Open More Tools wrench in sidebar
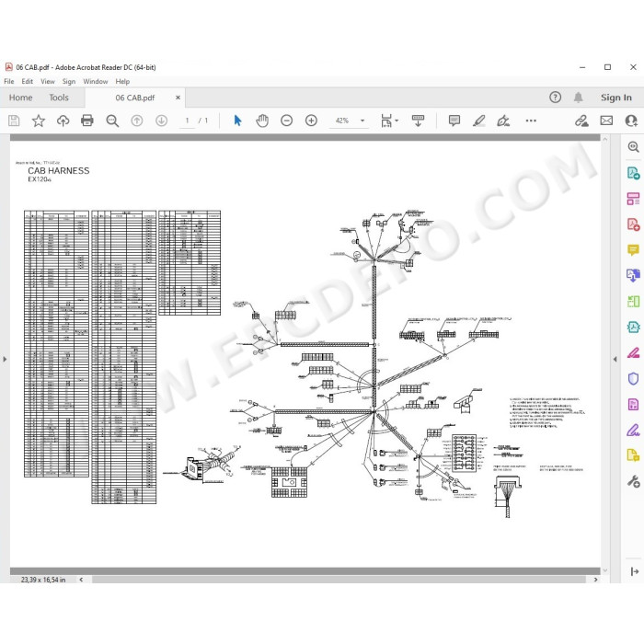This screenshot has height=644, width=644. click(633, 481)
